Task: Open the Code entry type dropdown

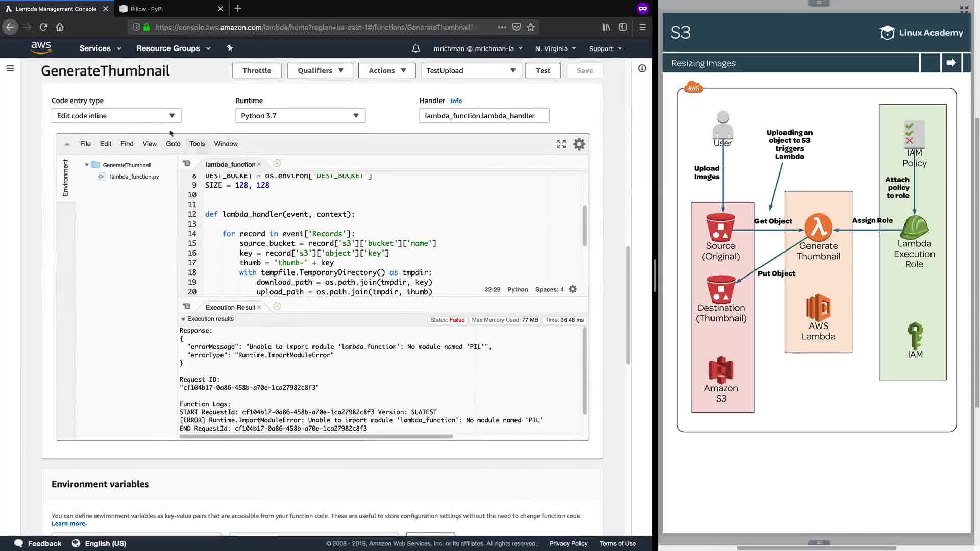Action: click(x=116, y=116)
